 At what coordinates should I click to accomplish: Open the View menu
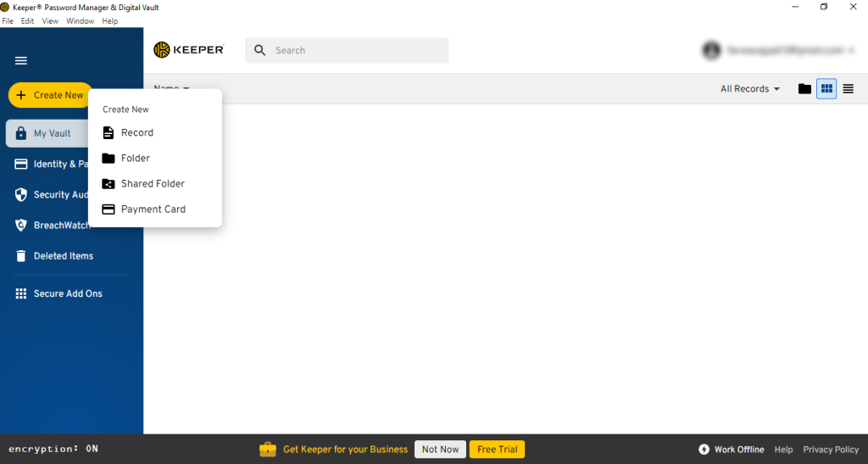click(x=50, y=21)
